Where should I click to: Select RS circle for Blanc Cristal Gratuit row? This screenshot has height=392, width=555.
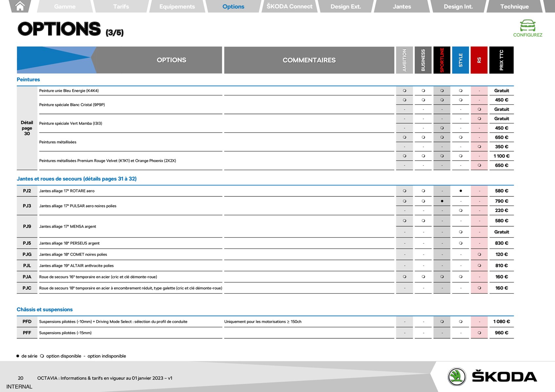click(x=479, y=109)
